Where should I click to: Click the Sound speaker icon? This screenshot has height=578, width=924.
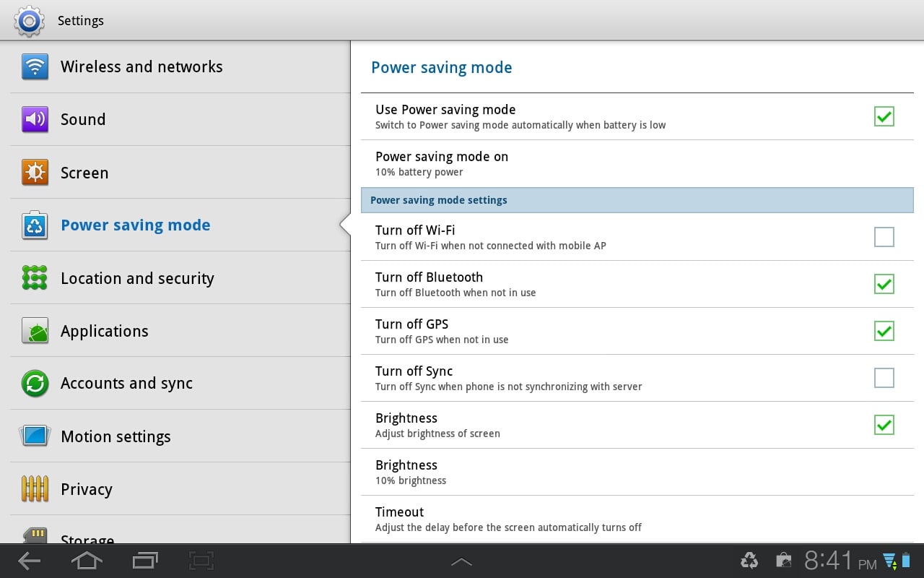[34, 119]
